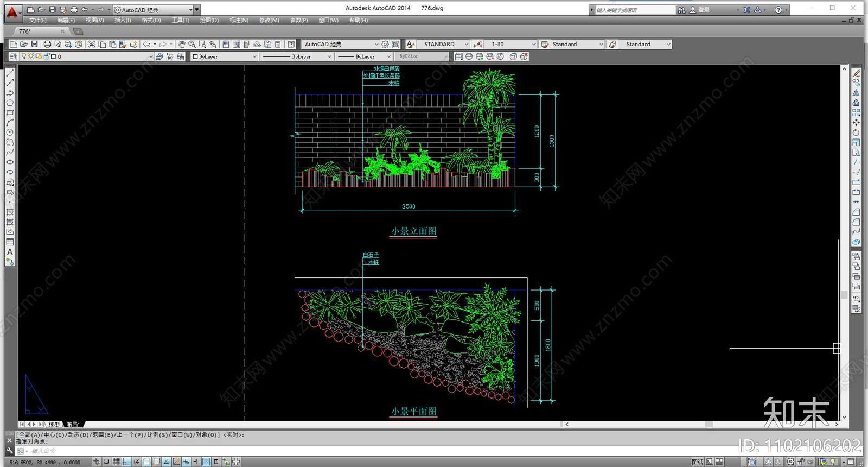Switch to the 布局1 layout tab
The image size is (868, 467).
pos(73,425)
